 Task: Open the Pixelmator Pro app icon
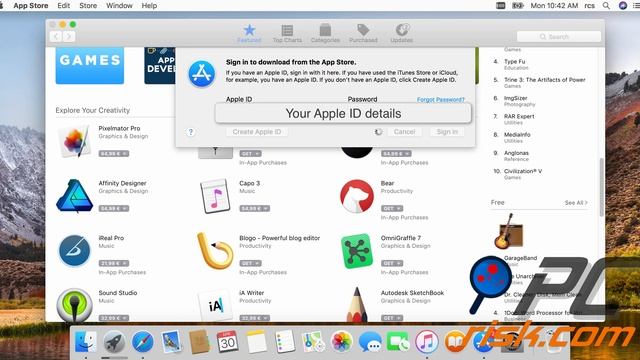[74, 141]
